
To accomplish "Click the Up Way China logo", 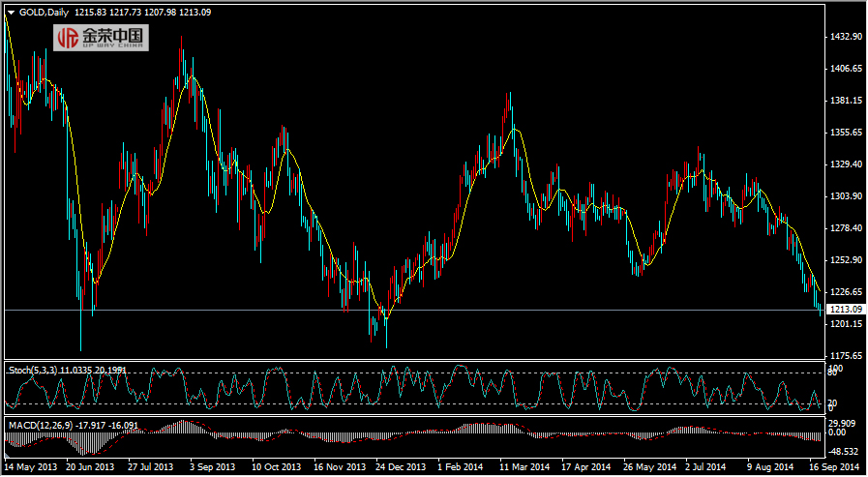I will [x=101, y=38].
